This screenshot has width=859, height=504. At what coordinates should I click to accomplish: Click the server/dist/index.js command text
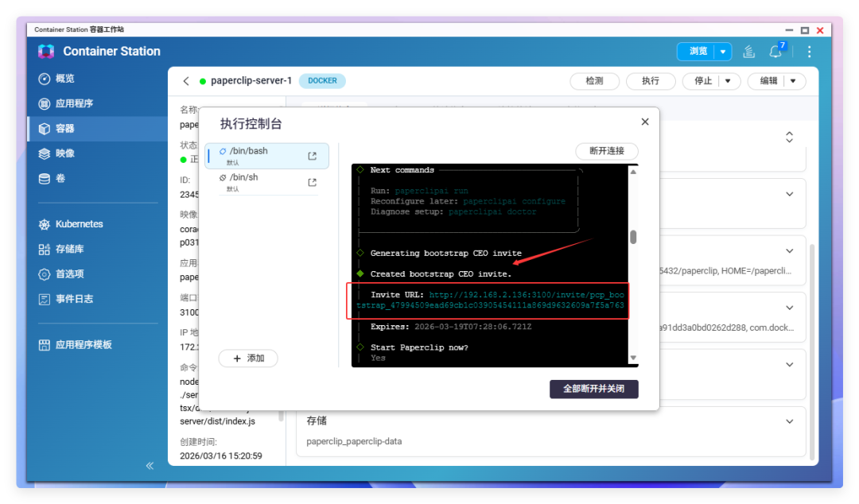217,421
